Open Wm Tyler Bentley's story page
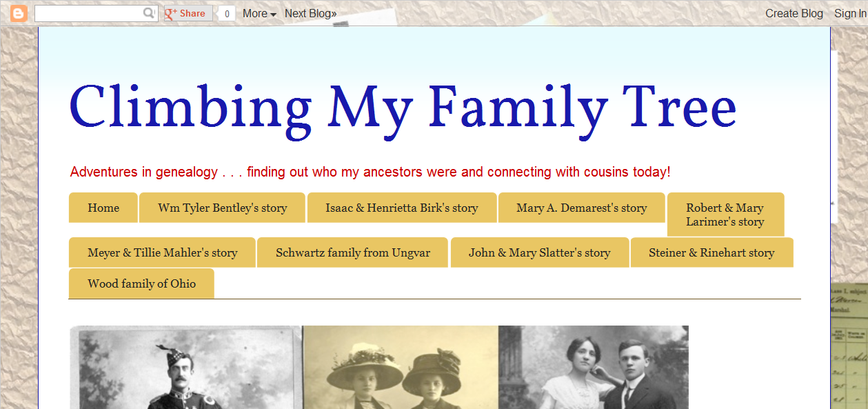Image resolution: width=868 pixels, height=409 pixels. click(x=221, y=207)
